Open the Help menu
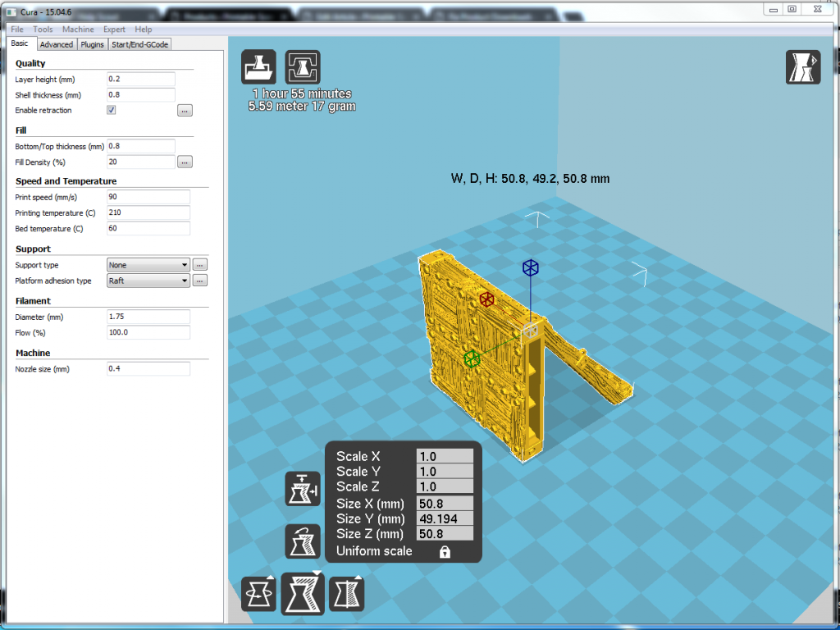This screenshot has height=630, width=840. pyautogui.click(x=144, y=30)
